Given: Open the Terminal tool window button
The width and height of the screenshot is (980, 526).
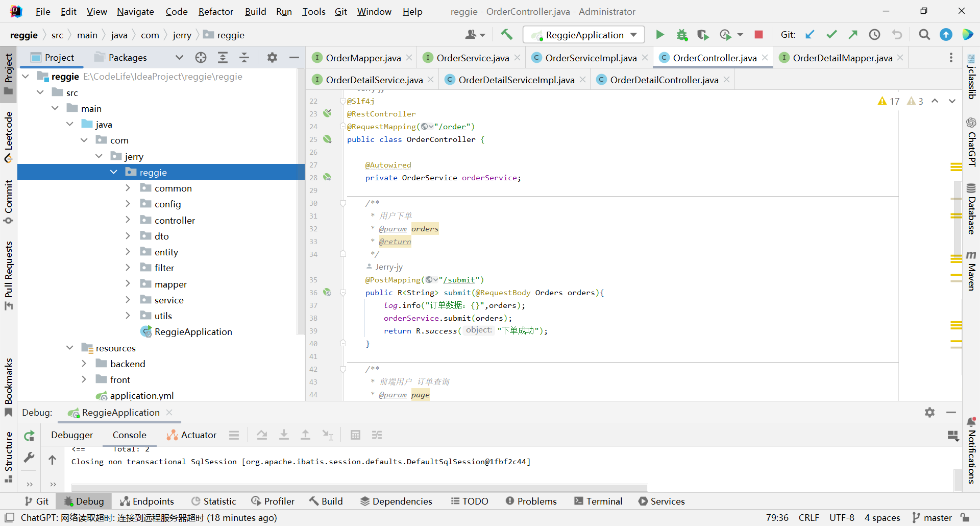Looking at the screenshot, I should 598,501.
